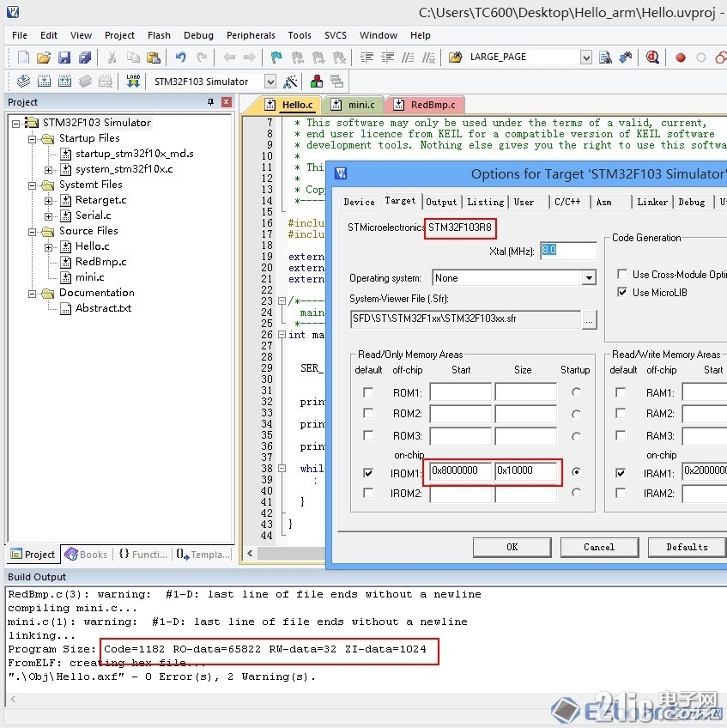The width and height of the screenshot is (727, 728).
Task: Collapse the Source Files group
Action: (x=32, y=232)
